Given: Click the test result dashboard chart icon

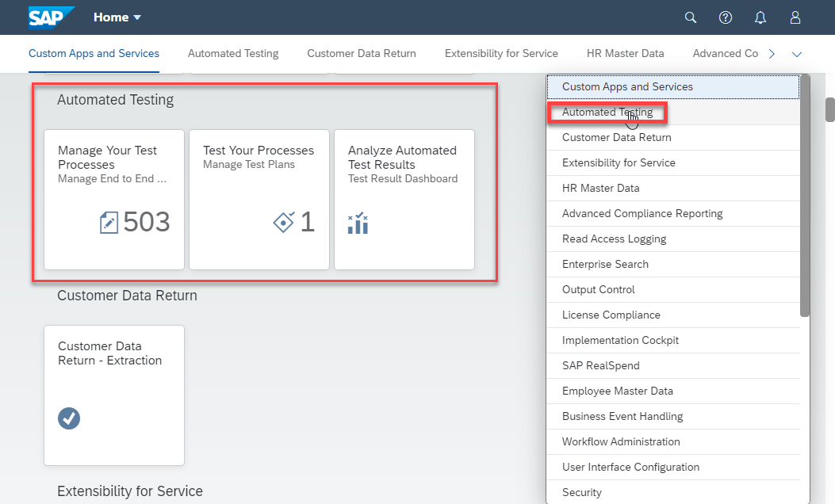Looking at the screenshot, I should pyautogui.click(x=358, y=223).
